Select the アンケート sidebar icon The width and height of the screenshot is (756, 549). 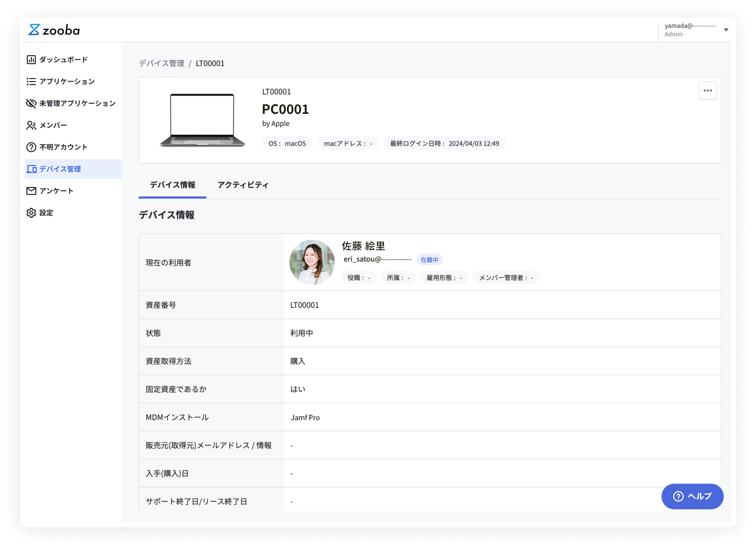pyautogui.click(x=31, y=190)
